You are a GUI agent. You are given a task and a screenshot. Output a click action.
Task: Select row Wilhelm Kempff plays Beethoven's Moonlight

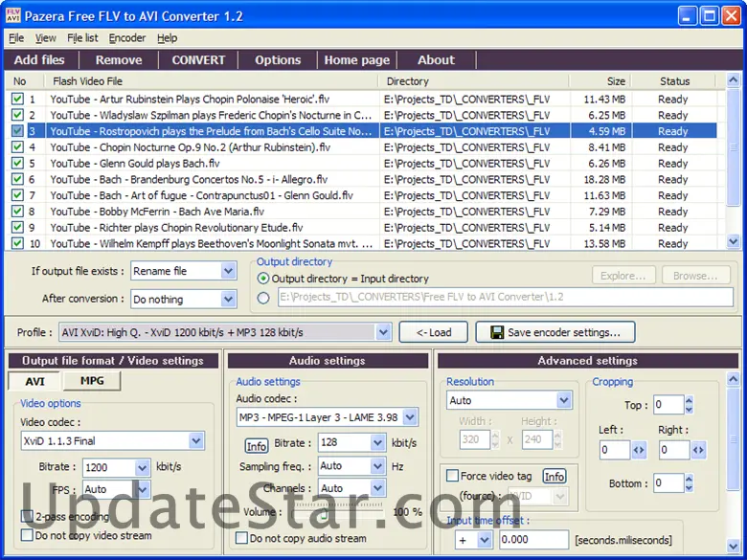tap(361, 243)
